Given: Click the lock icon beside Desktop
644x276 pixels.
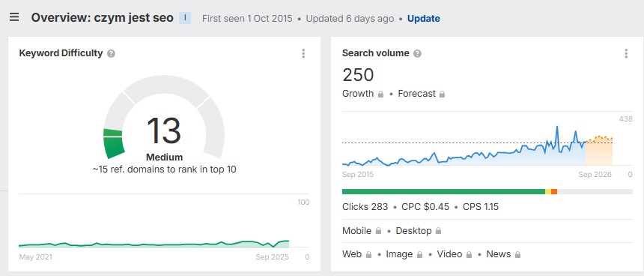Looking at the screenshot, I should click(438, 231).
